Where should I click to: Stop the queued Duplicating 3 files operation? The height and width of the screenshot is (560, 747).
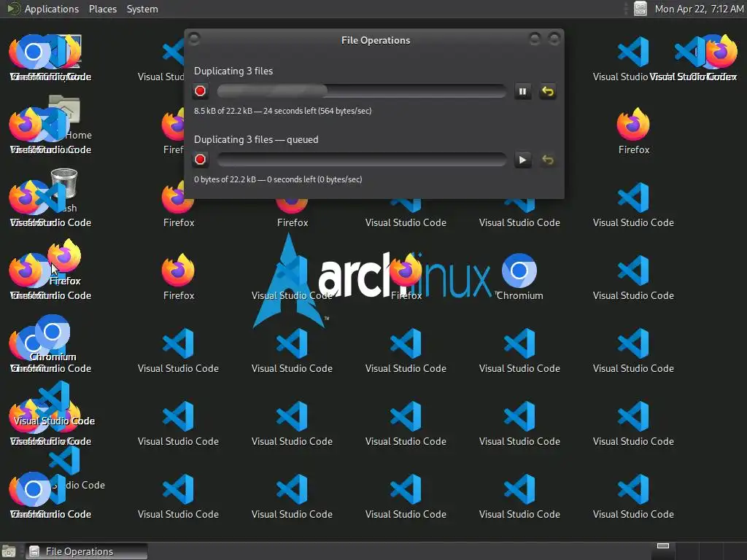point(200,160)
